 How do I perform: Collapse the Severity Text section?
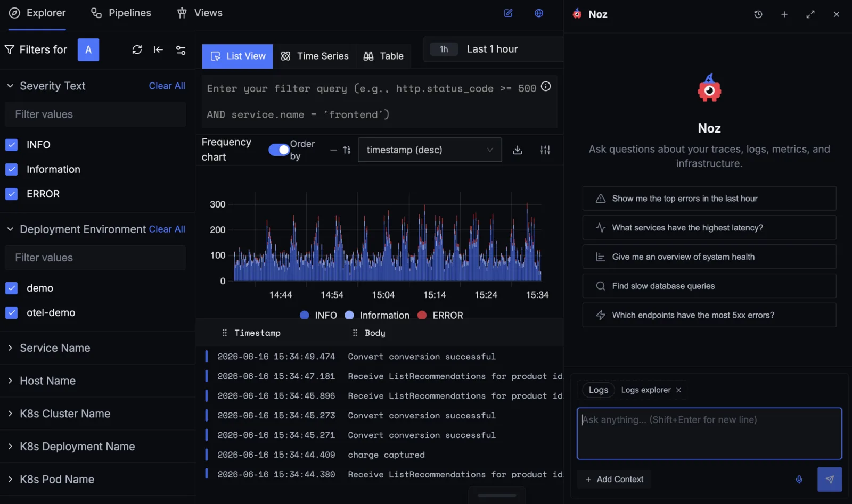click(x=10, y=86)
